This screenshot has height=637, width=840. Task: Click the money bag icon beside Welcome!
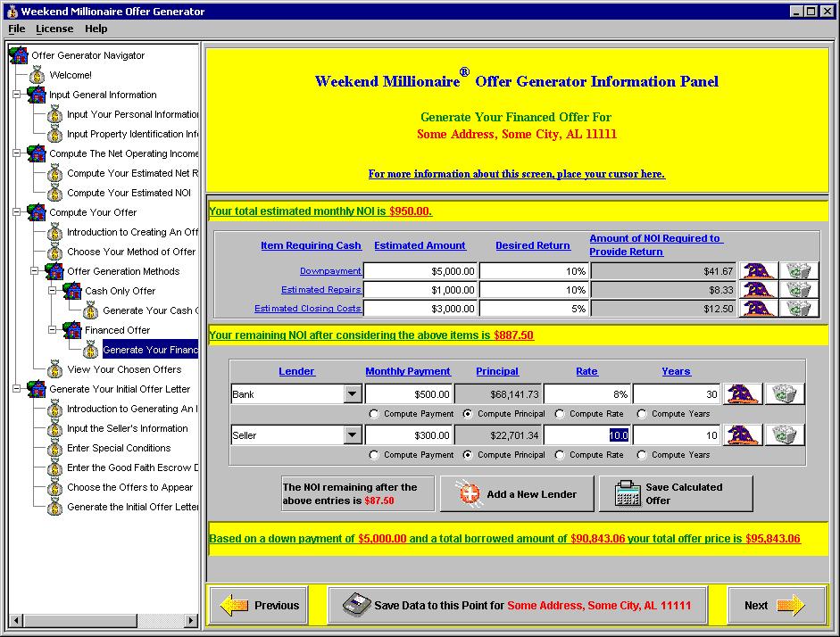tap(37, 75)
